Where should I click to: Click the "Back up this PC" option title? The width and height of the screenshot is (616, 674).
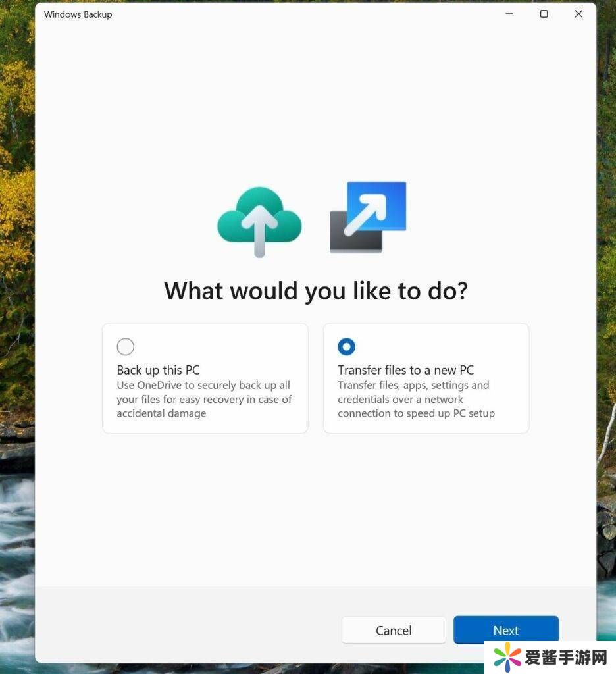click(158, 370)
